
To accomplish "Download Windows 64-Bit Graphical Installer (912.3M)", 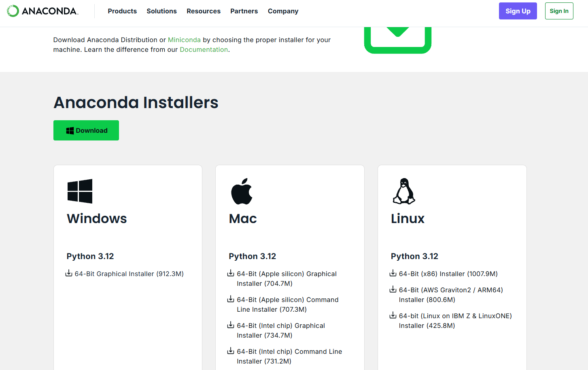I will [x=129, y=274].
